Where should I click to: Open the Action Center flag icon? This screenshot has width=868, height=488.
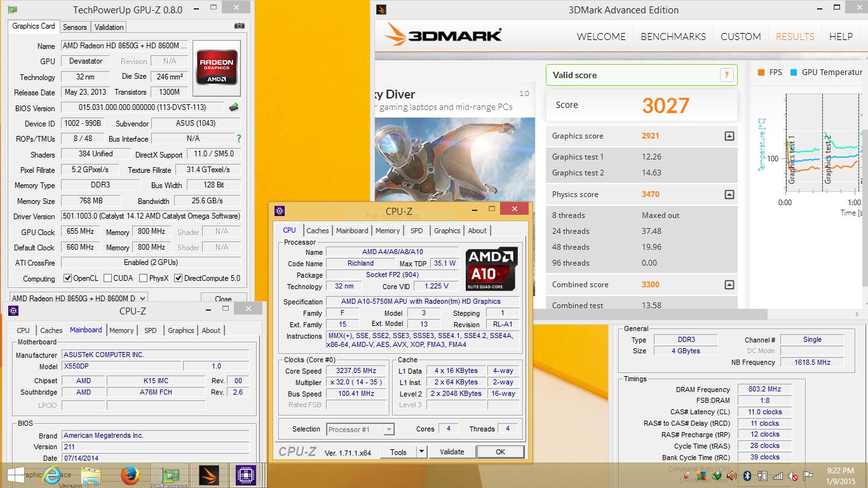click(x=808, y=475)
